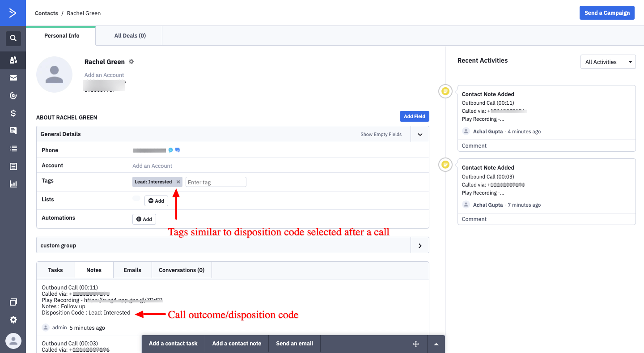Viewport: 644px width, 353px height.
Task: Click Show Empty Fields link
Action: click(x=381, y=134)
